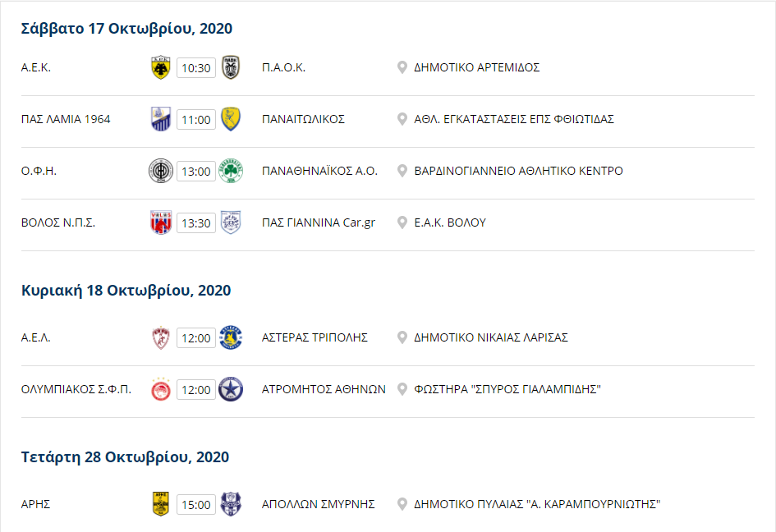Click the ΑΡΗΣ yellow crest
This screenshot has width=776, height=532.
tap(161, 504)
